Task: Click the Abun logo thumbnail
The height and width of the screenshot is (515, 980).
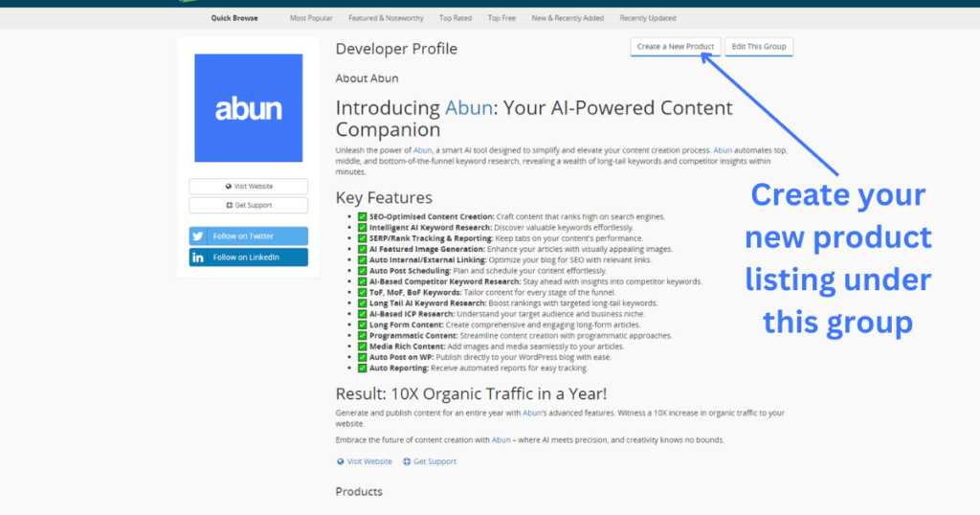Action: pyautogui.click(x=248, y=107)
